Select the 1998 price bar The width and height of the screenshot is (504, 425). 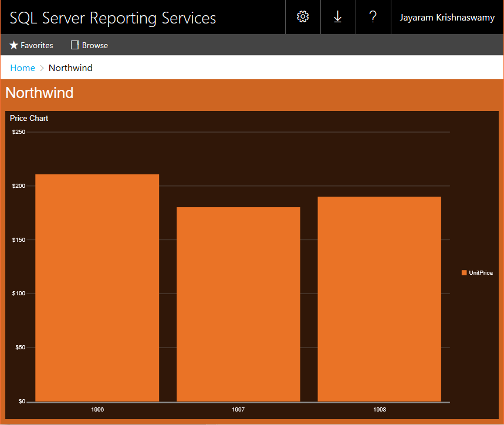(x=379, y=298)
